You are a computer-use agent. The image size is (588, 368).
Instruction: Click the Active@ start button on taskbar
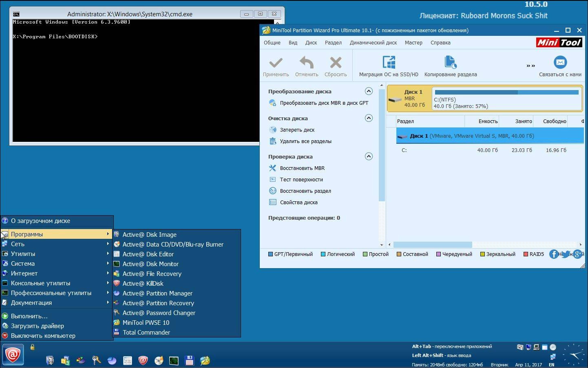[x=13, y=355]
